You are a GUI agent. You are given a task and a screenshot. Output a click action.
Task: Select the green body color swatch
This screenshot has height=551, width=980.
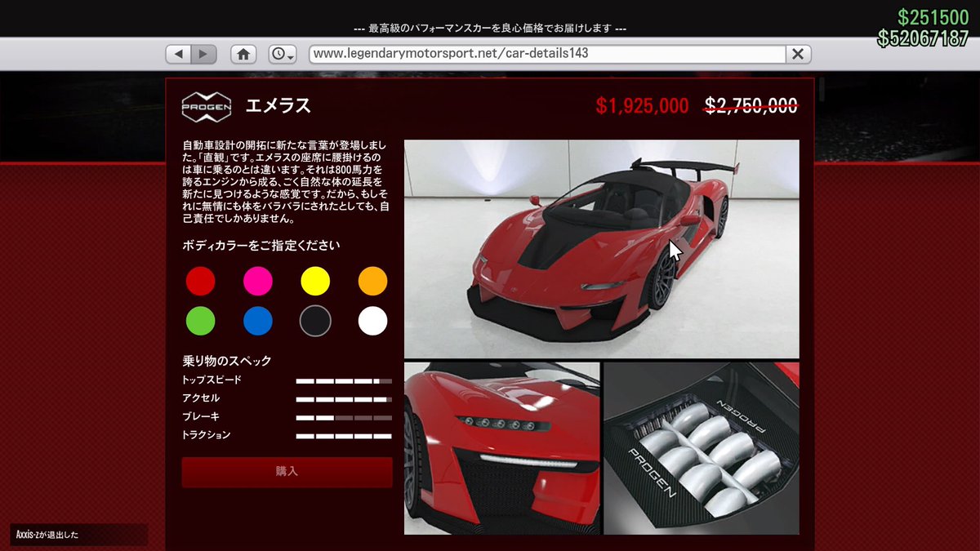pyautogui.click(x=201, y=321)
